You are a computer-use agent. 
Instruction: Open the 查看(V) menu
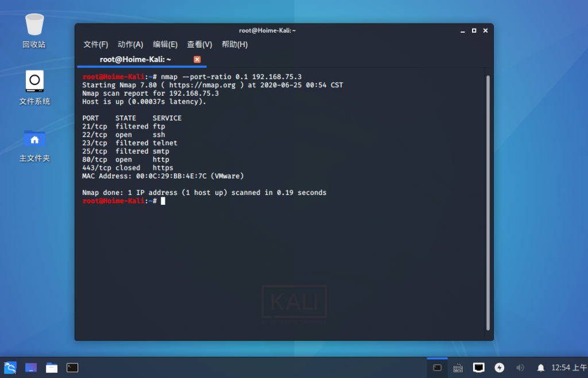click(199, 44)
